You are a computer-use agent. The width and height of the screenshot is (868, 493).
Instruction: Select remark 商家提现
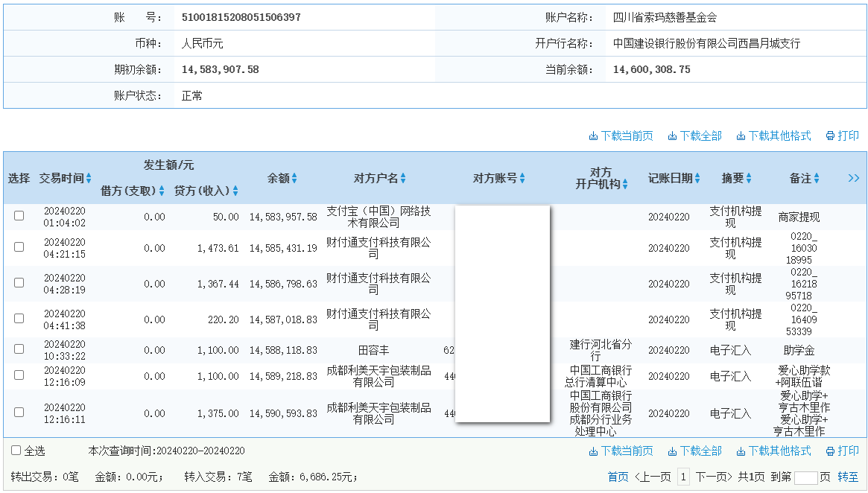point(799,217)
